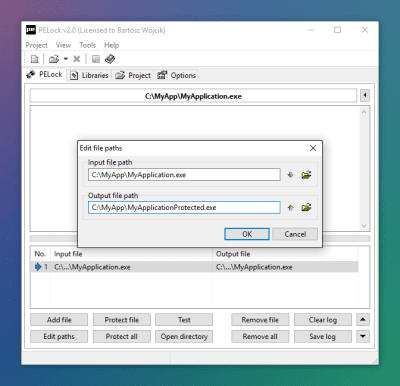The height and width of the screenshot is (386, 400).
Task: Confirm paths with the OK button
Action: coord(247,234)
